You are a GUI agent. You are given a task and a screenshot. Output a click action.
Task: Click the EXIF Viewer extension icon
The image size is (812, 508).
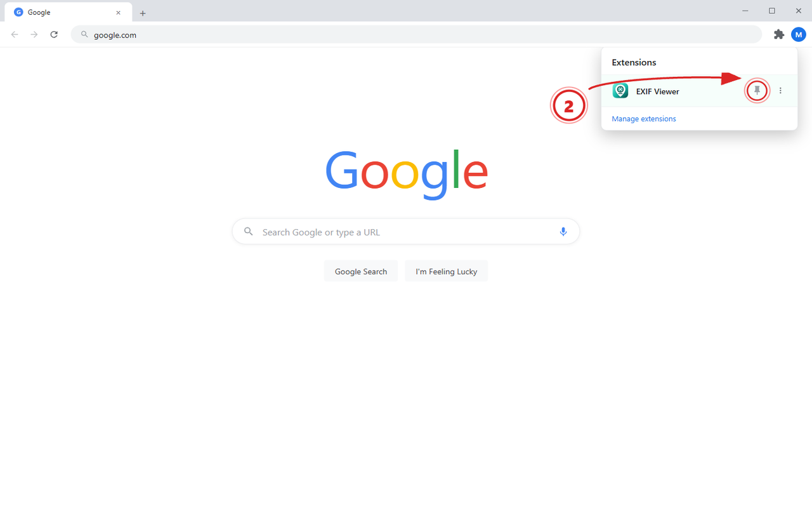620,91
